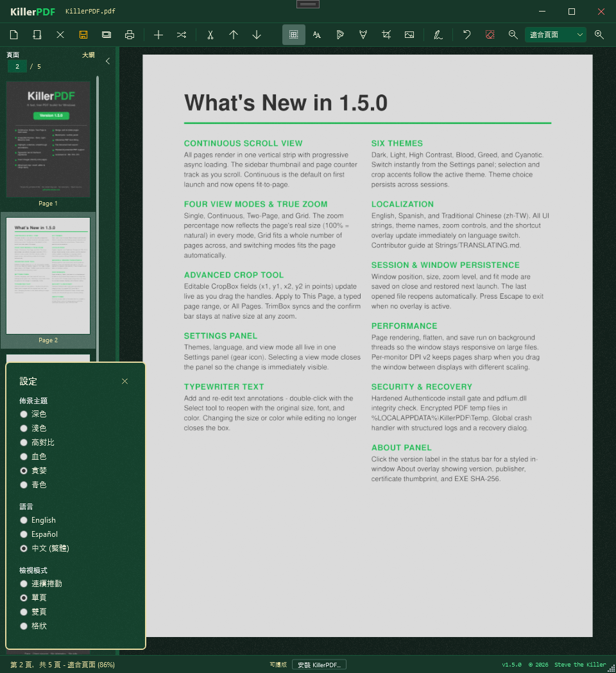Click the red eraser clear annotations icon
This screenshot has width=616, height=673.
pos(490,35)
